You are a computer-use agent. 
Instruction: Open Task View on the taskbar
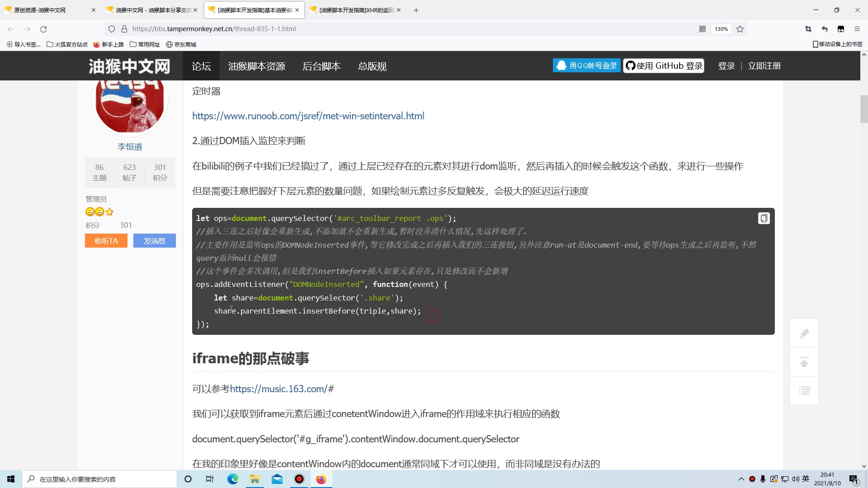pos(210,479)
